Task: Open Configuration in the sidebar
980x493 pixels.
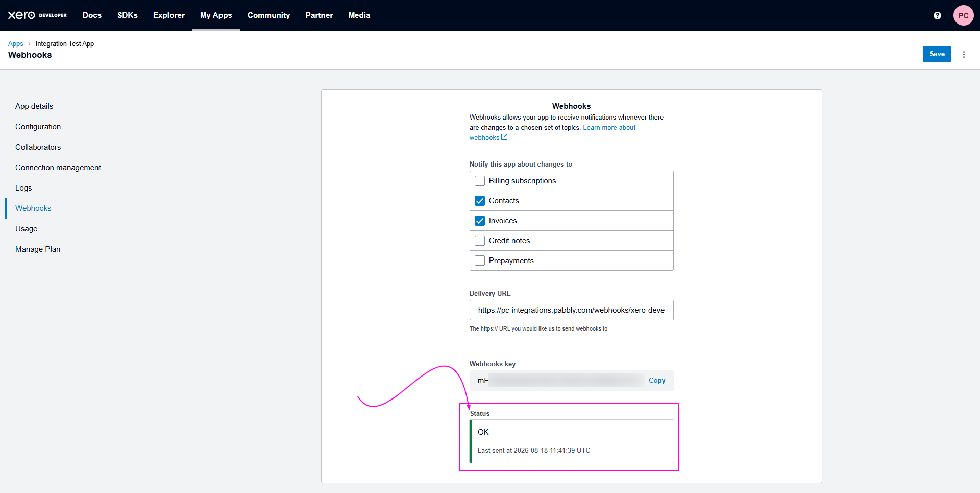Action: 38,127
